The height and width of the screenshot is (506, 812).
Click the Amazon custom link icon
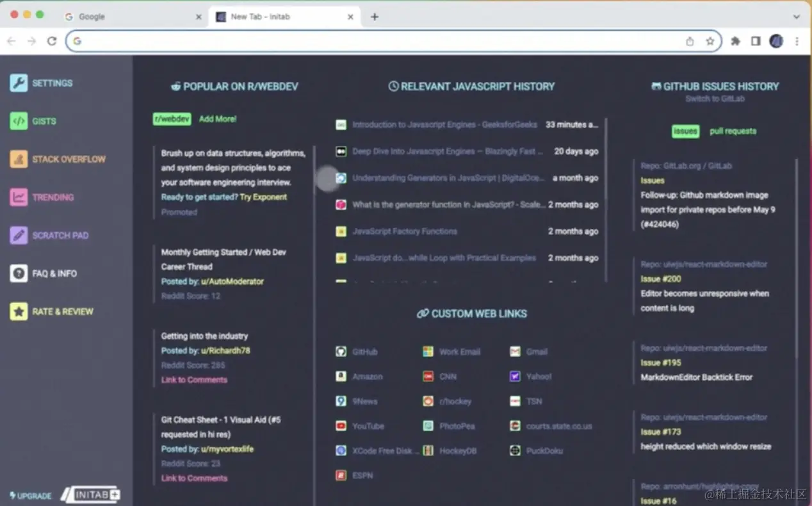tap(341, 377)
